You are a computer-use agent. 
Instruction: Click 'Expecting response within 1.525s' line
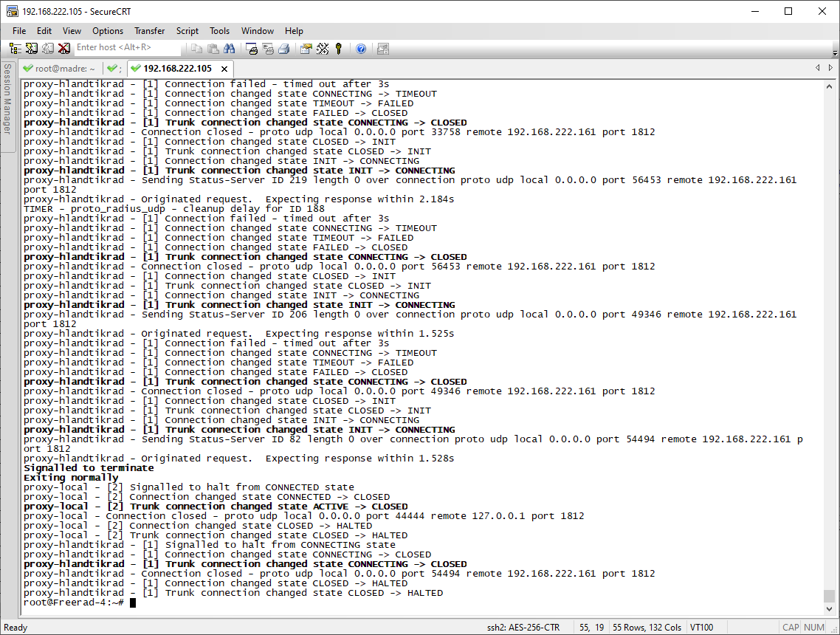(239, 333)
